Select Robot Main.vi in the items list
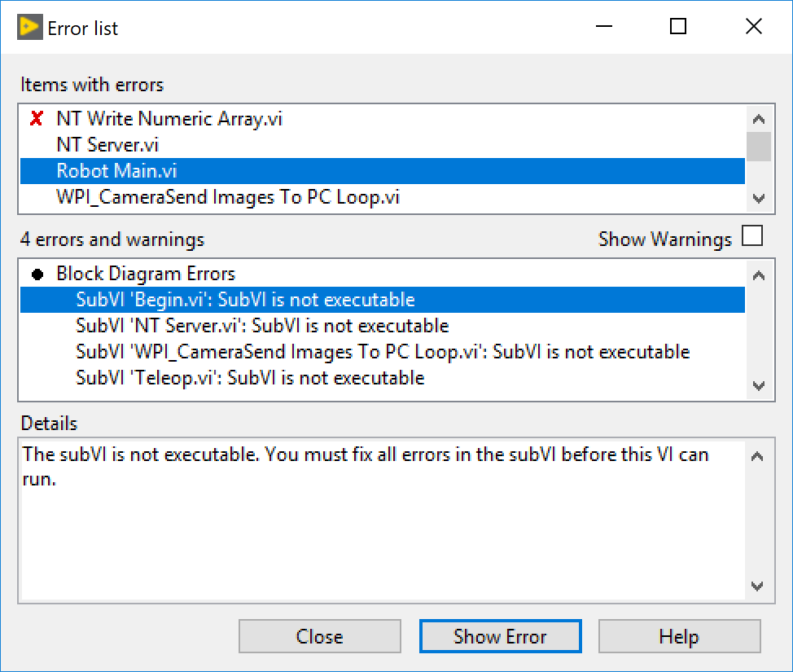Viewport: 793px width, 672px height. tap(383, 171)
